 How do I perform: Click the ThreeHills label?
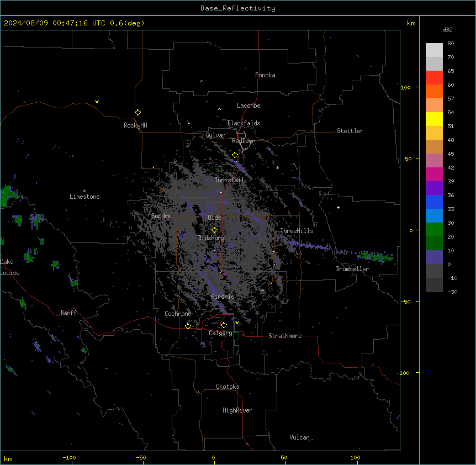coord(297,231)
